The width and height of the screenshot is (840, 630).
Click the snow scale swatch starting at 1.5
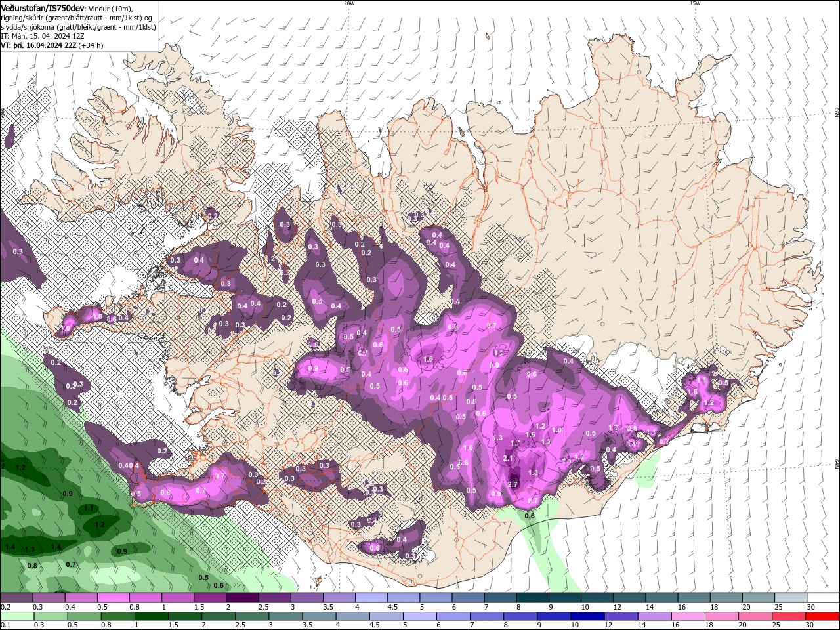pyautogui.click(x=210, y=598)
